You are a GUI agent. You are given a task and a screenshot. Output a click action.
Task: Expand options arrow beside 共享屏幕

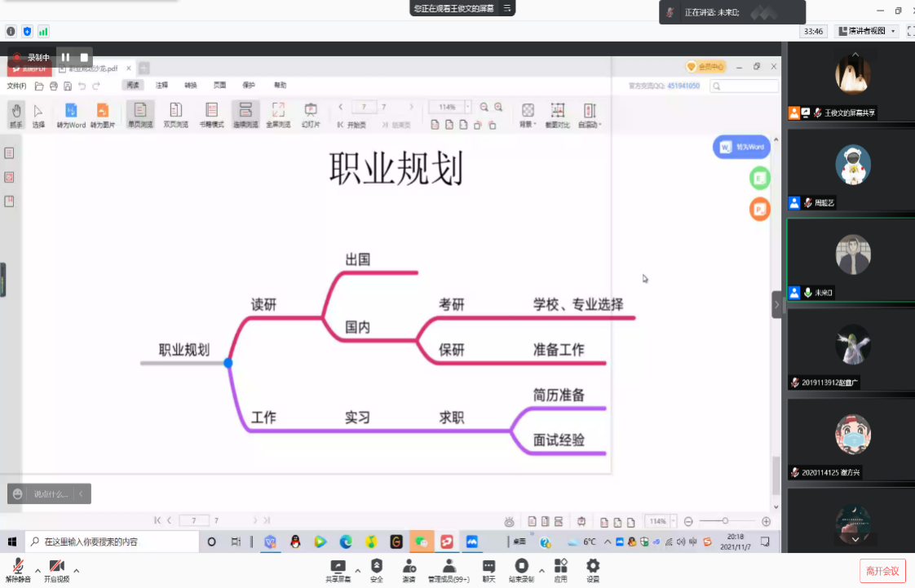(357, 571)
